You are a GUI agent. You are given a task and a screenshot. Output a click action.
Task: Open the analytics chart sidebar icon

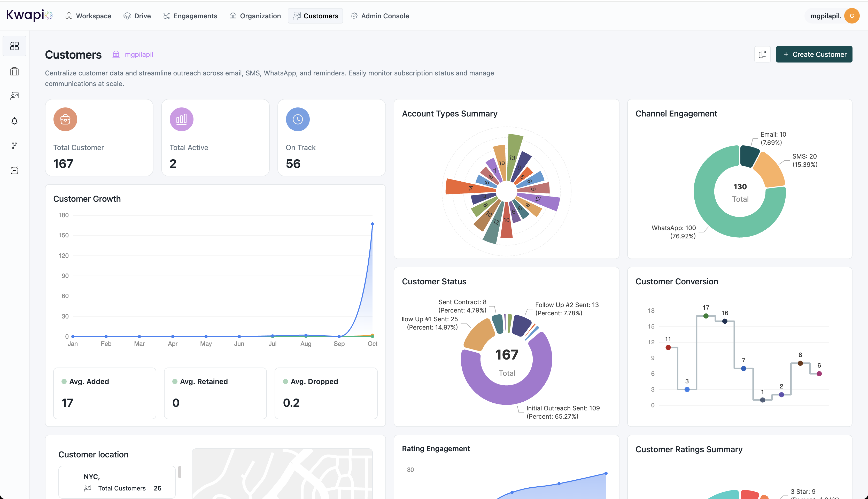pyautogui.click(x=14, y=170)
